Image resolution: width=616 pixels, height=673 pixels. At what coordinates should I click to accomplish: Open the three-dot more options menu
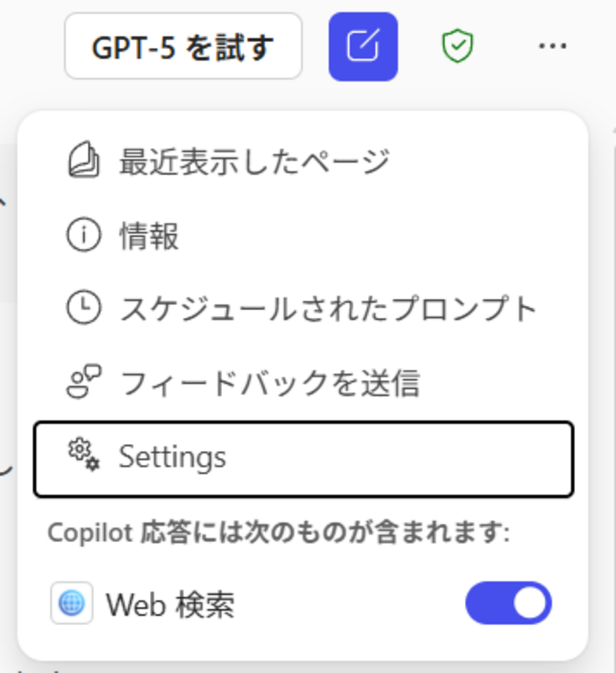[553, 46]
